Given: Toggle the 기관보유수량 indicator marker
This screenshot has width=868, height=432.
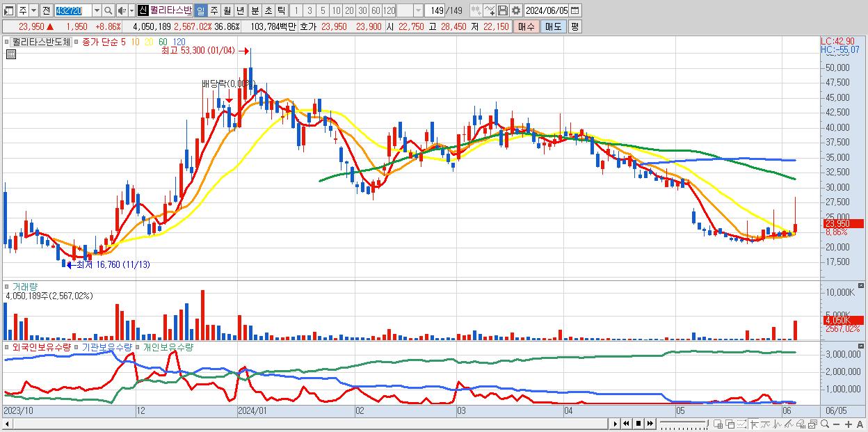Looking at the screenshot, I should [x=77, y=346].
